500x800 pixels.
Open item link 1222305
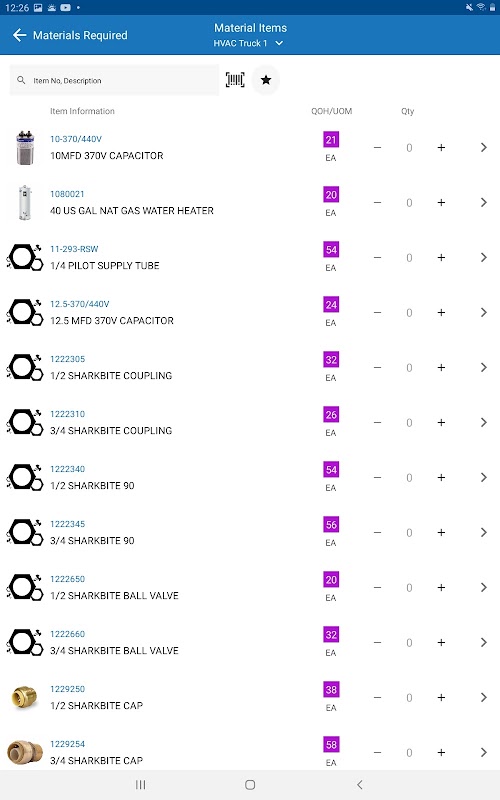click(x=67, y=359)
